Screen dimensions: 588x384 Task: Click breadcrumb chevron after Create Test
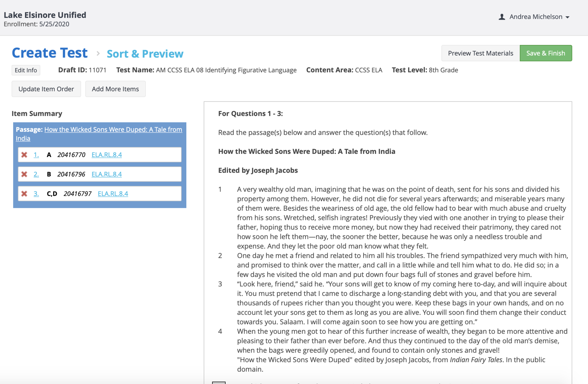tap(98, 53)
